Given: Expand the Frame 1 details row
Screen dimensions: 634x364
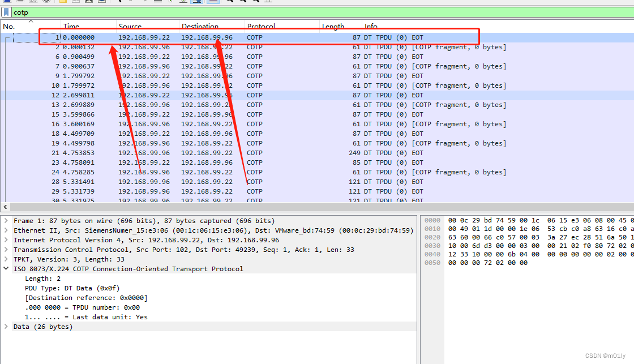Looking at the screenshot, I should point(6,221).
